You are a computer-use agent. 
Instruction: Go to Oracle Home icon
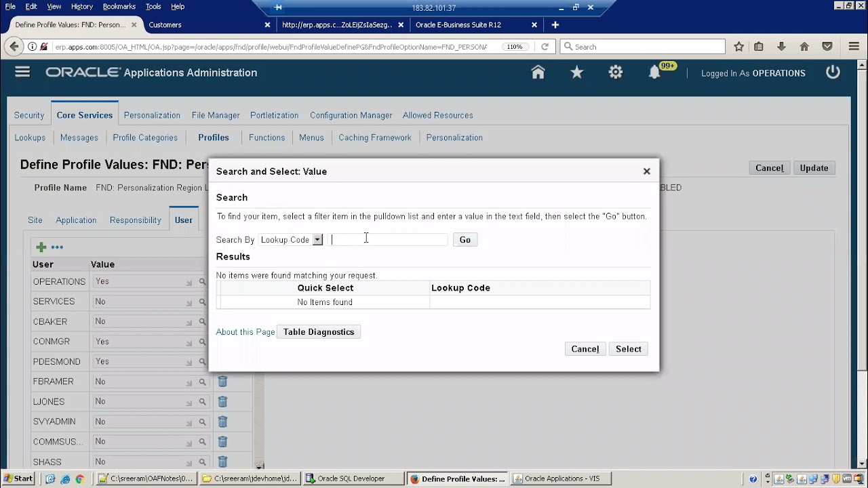(x=538, y=73)
